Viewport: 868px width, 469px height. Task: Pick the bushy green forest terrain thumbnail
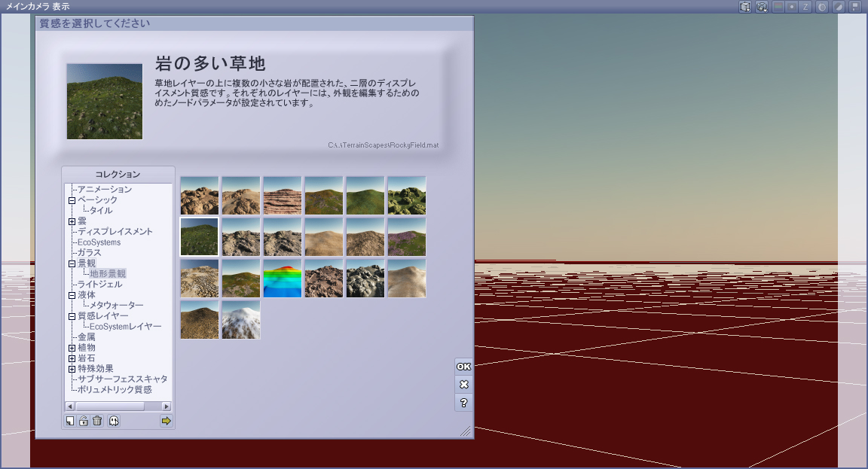point(407,196)
